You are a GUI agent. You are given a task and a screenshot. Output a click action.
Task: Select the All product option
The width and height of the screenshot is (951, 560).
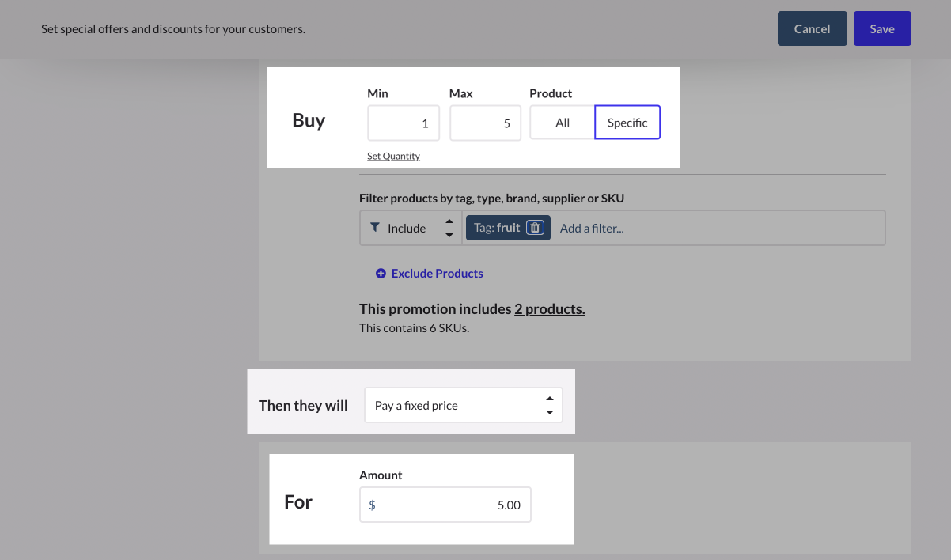[562, 123]
